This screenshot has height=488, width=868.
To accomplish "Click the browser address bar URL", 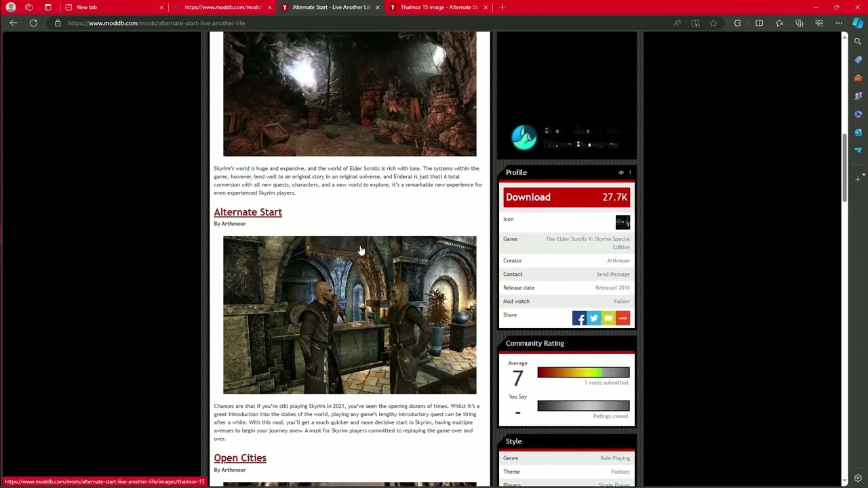I will (156, 23).
